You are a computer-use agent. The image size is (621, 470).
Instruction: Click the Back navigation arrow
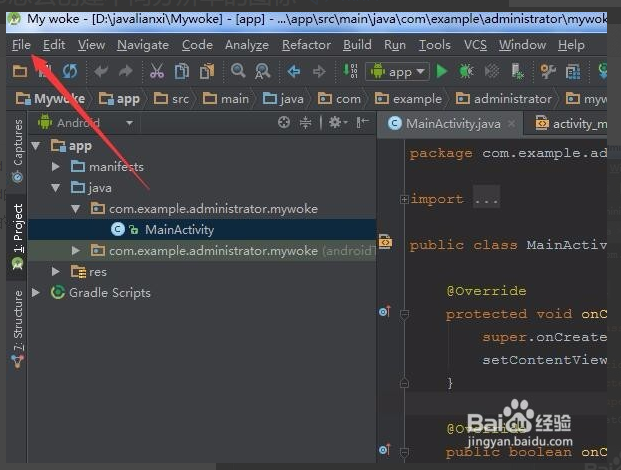(294, 72)
